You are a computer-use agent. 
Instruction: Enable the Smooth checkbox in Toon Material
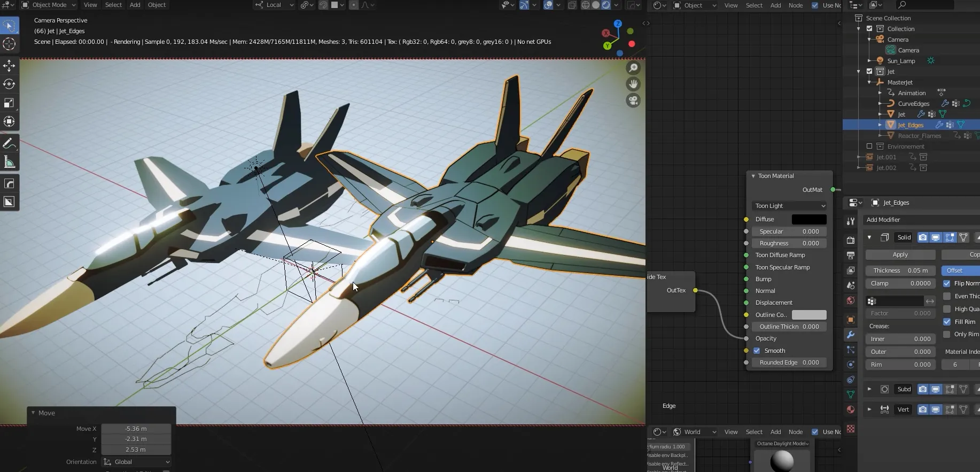pos(757,351)
